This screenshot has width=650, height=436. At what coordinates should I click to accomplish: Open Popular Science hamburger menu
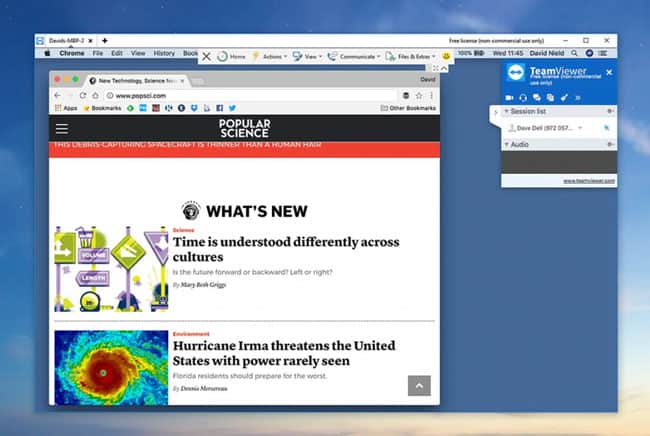point(62,128)
